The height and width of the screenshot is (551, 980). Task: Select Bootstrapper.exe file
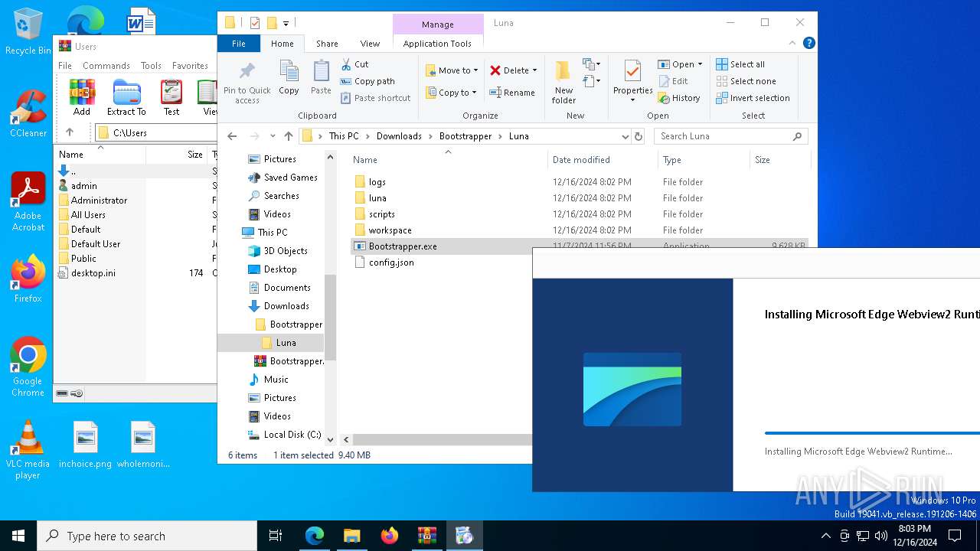point(403,246)
